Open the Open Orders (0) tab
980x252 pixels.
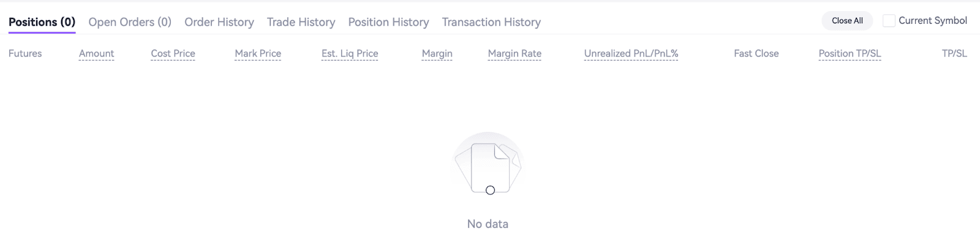pos(130,22)
